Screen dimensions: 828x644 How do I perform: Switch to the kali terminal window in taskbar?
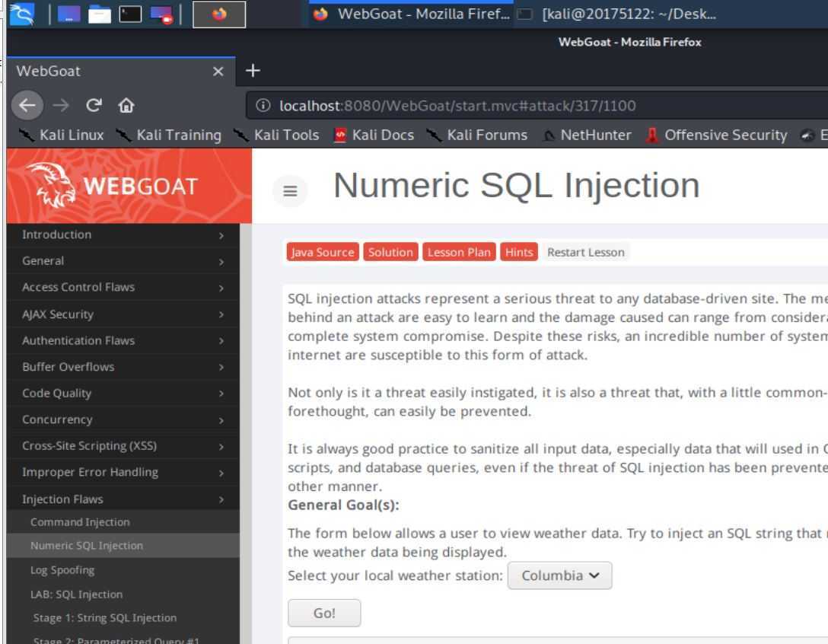click(618, 14)
